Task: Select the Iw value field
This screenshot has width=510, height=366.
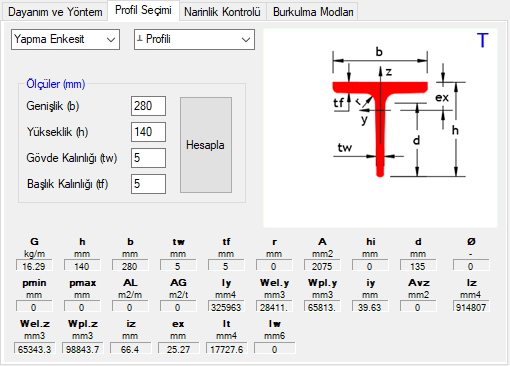Action: pyautogui.click(x=275, y=349)
